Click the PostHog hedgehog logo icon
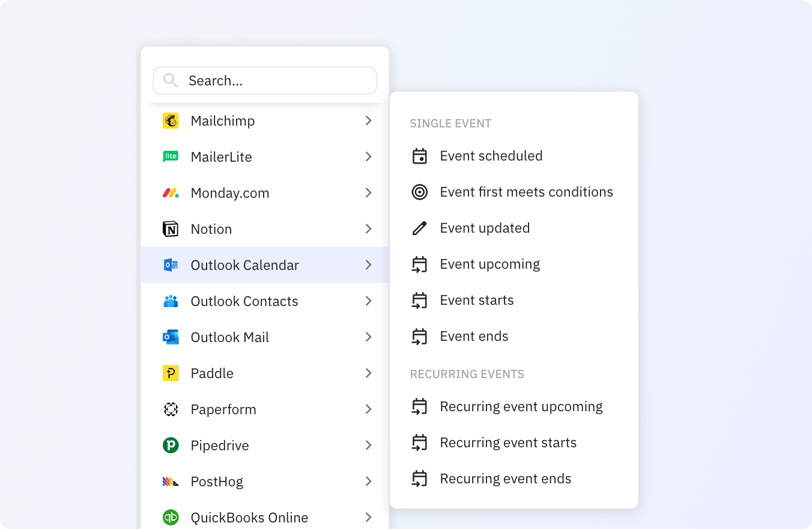The height and width of the screenshot is (529, 812). 171,482
